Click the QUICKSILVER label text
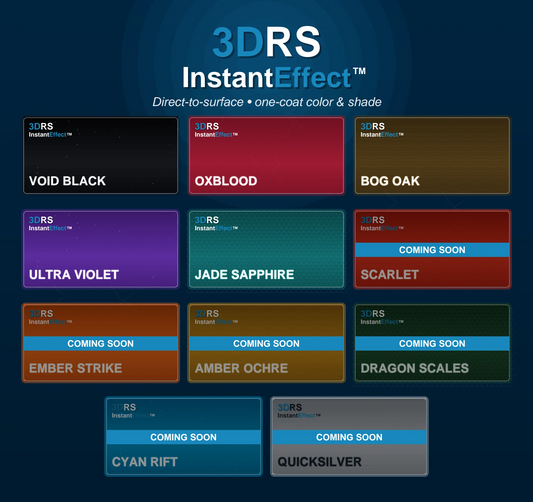The image size is (533, 502). [x=320, y=462]
